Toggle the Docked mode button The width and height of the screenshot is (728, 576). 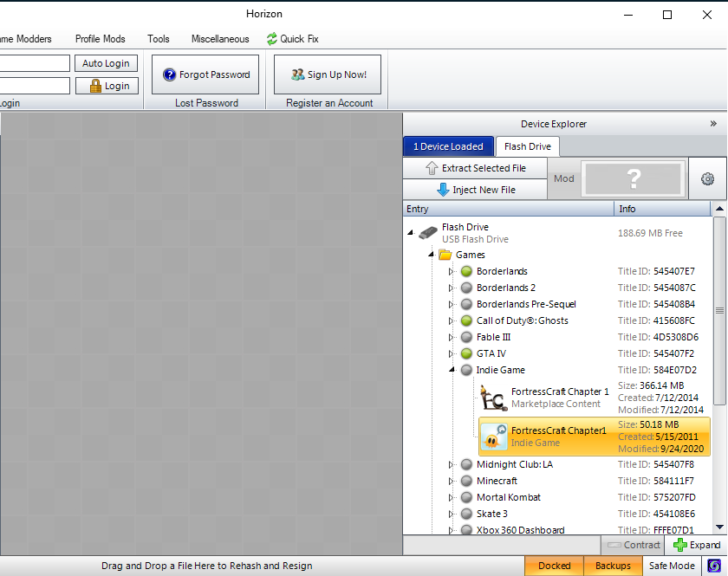pos(554,566)
